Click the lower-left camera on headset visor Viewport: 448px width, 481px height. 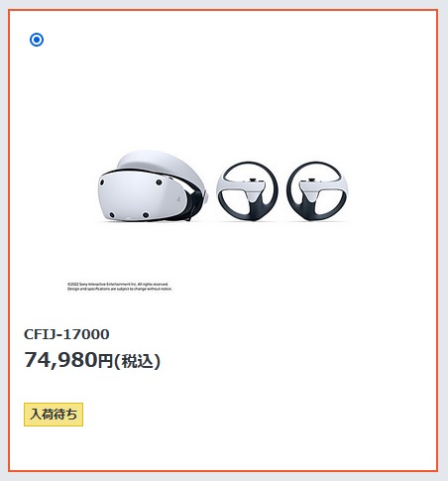tap(112, 215)
